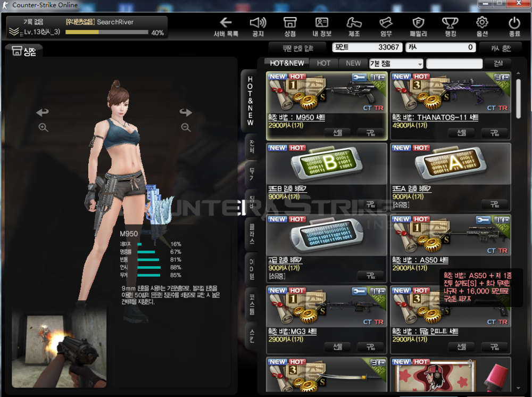Open the 아이템 (Item) side category tab

(252, 269)
